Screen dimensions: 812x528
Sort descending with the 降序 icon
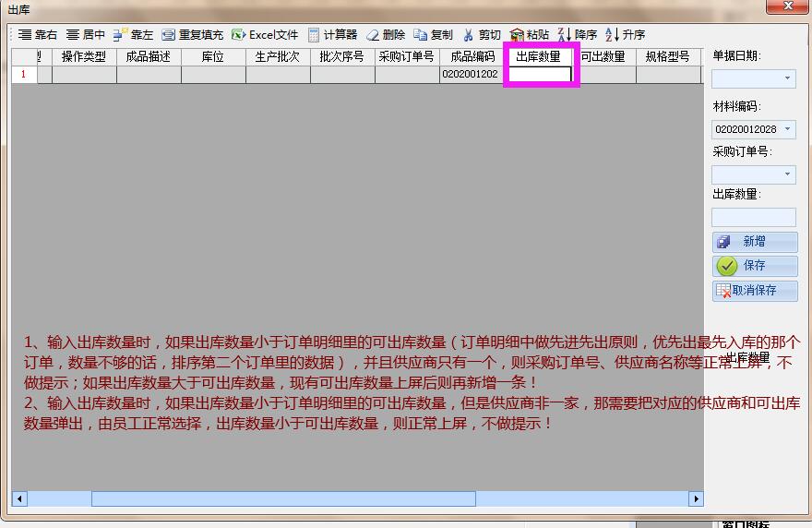click(564, 35)
